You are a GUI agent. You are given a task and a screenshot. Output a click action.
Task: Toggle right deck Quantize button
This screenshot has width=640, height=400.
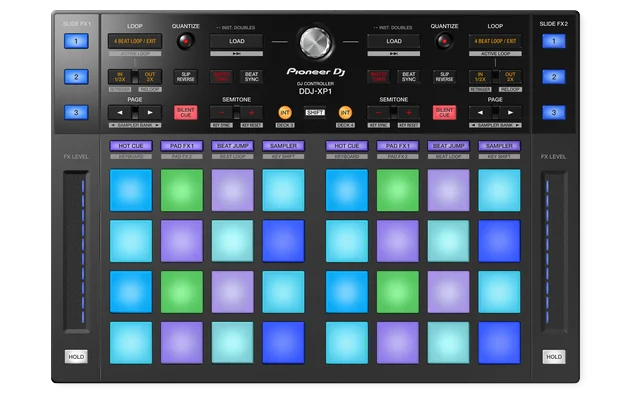coord(444,41)
